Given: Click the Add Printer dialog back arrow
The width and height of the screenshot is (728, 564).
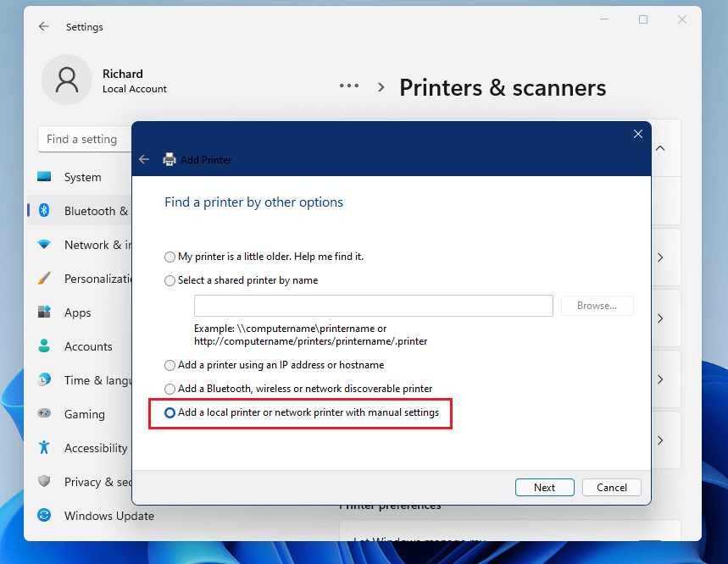Looking at the screenshot, I should pyautogui.click(x=143, y=158).
